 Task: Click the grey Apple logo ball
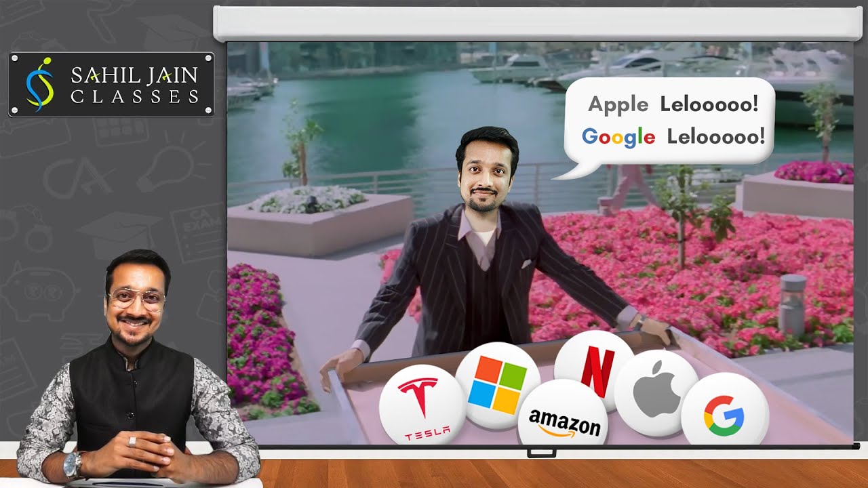click(657, 394)
